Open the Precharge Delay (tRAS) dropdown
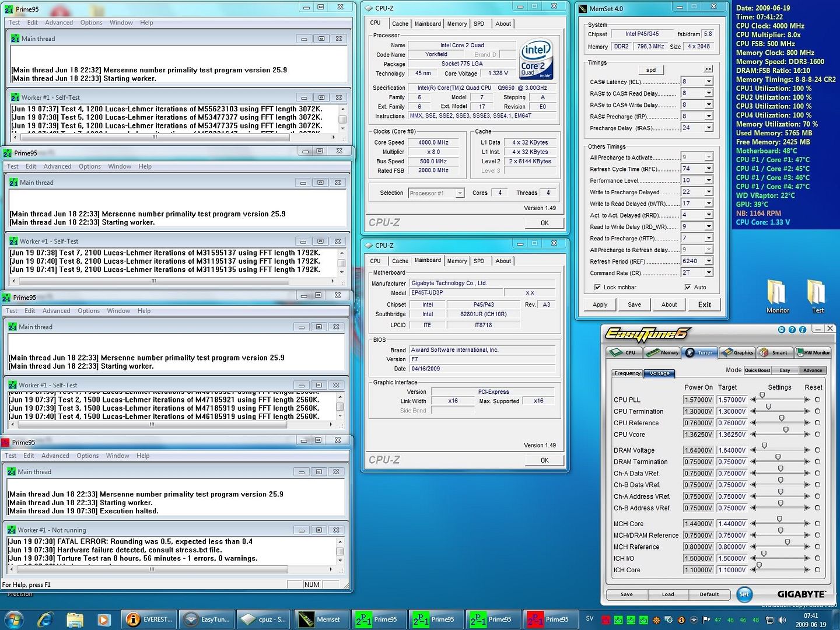Image resolution: width=840 pixels, height=630 pixels. click(x=709, y=128)
